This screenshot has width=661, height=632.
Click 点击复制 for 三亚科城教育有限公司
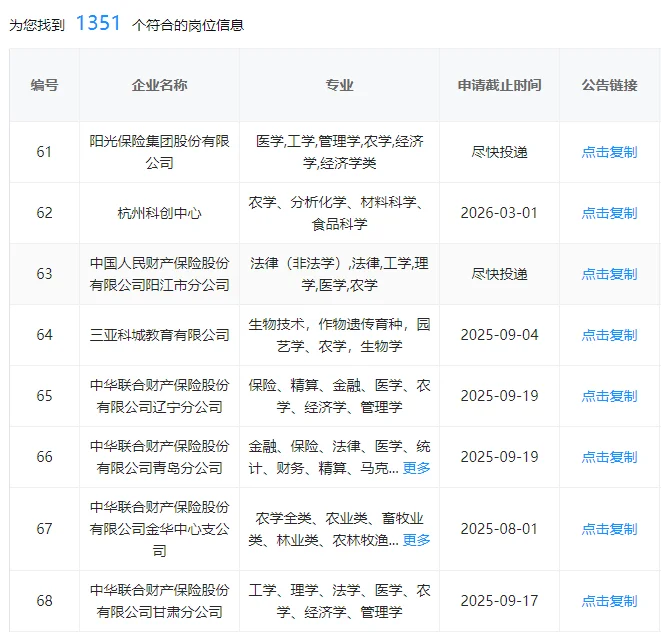coord(609,335)
